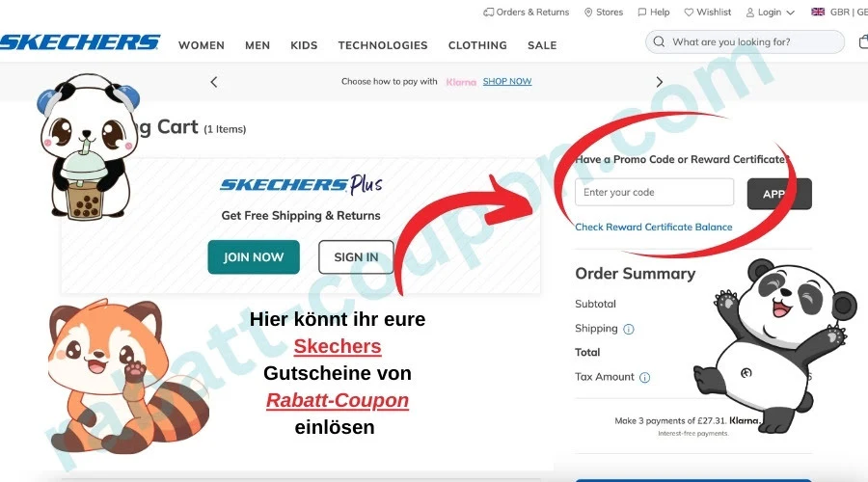The height and width of the screenshot is (482, 868).
Task: Click the SIGN IN button
Action: [356, 256]
